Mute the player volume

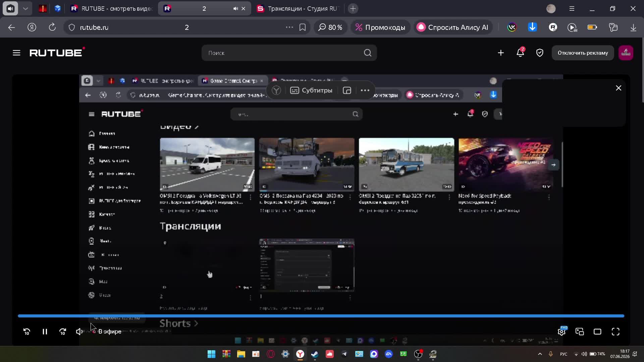coord(79,332)
